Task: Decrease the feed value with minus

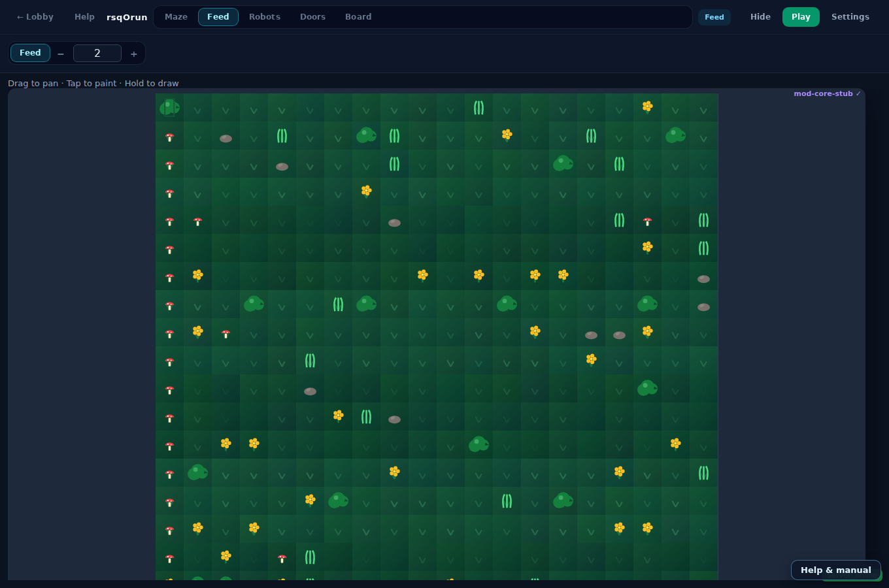Action: pos(61,54)
